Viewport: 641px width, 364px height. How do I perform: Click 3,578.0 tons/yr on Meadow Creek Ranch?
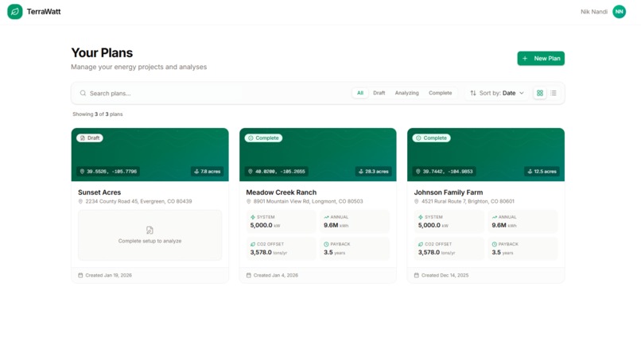pyautogui.click(x=269, y=253)
